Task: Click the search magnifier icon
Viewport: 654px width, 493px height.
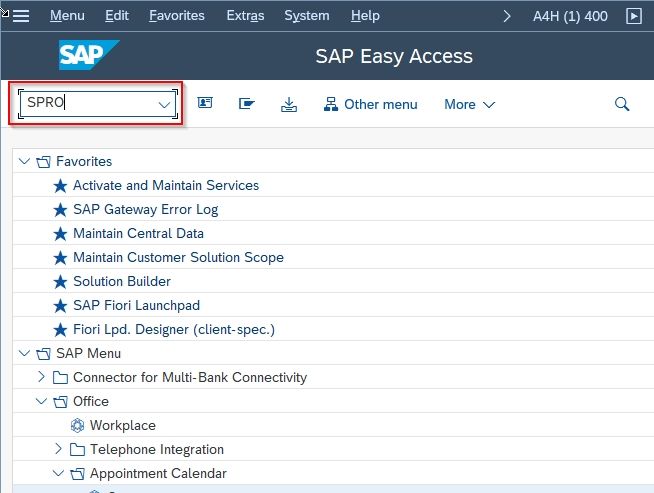Action: 622,103
